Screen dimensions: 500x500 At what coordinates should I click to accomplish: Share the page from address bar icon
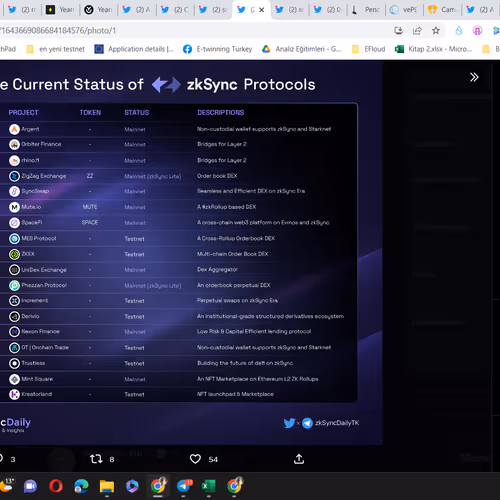pos(417,31)
